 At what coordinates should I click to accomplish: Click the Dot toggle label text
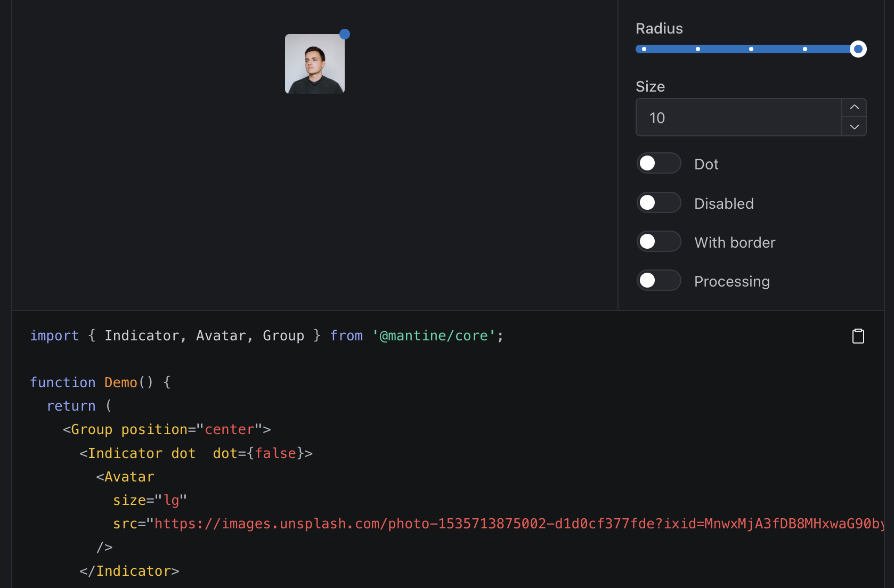706,164
